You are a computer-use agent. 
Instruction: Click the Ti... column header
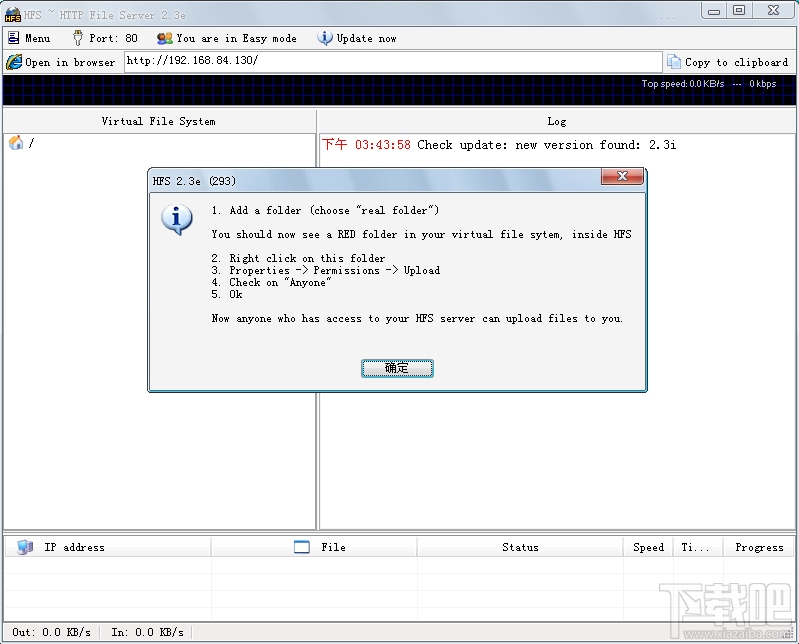pos(698,547)
